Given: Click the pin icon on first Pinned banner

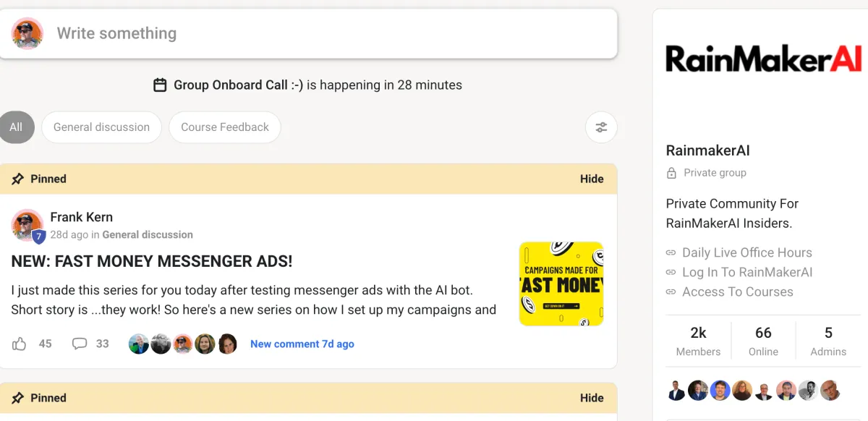Looking at the screenshot, I should click(18, 179).
